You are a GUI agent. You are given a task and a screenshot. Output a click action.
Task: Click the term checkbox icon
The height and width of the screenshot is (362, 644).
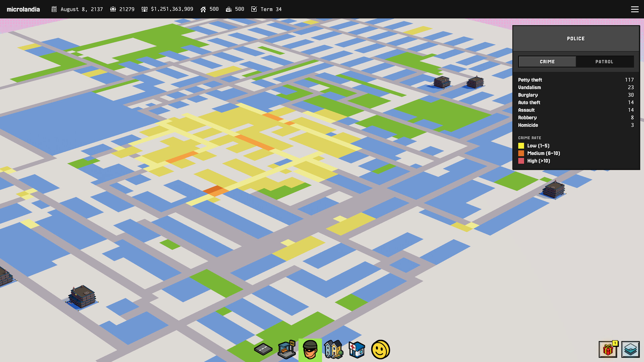254,9
